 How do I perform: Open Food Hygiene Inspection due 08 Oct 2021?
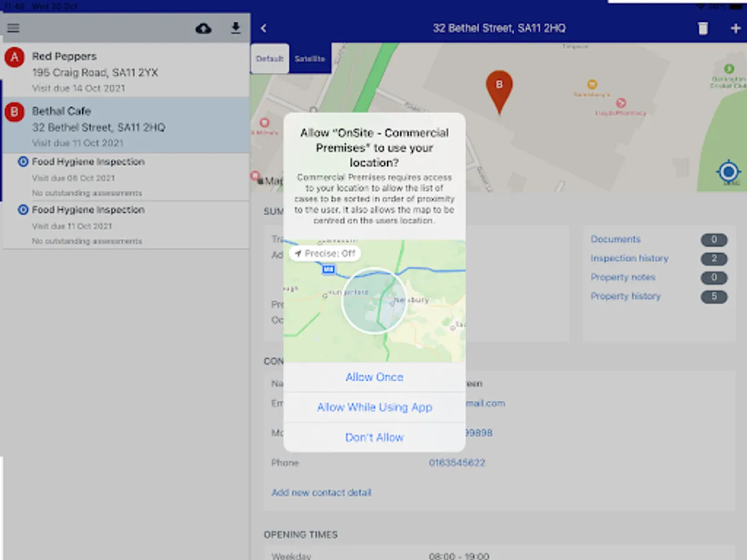click(125, 177)
